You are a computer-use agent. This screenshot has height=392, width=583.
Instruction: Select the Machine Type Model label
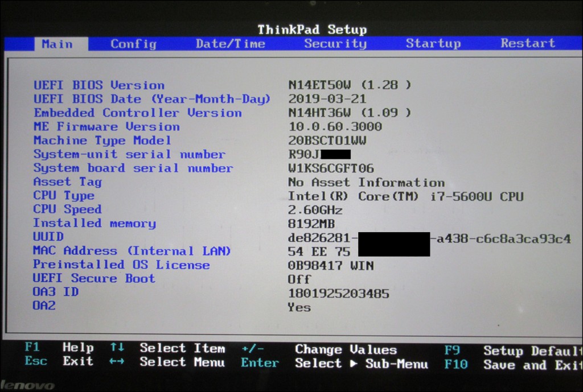tap(102, 141)
